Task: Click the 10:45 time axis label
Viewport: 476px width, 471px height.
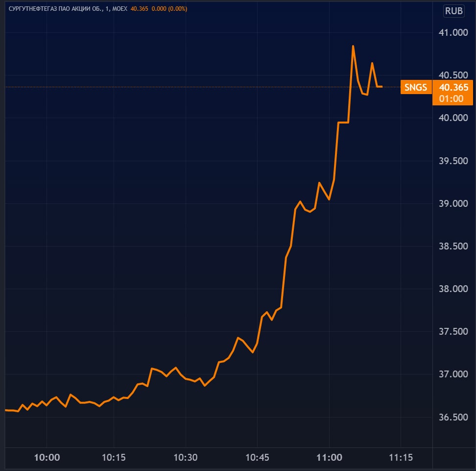Action: coord(257,457)
